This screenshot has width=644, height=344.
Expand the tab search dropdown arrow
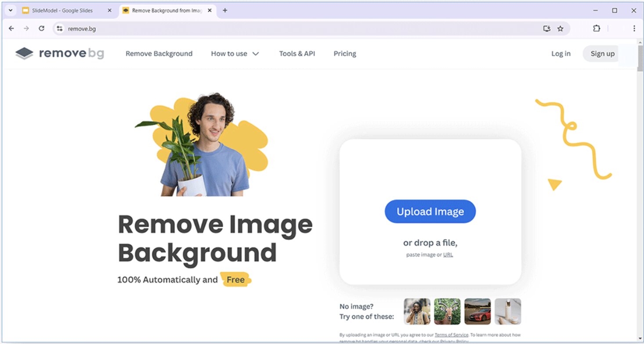(x=11, y=11)
